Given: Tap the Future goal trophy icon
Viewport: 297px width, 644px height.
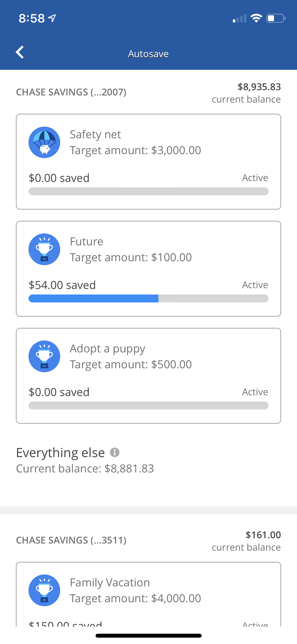Looking at the screenshot, I should click(44, 249).
